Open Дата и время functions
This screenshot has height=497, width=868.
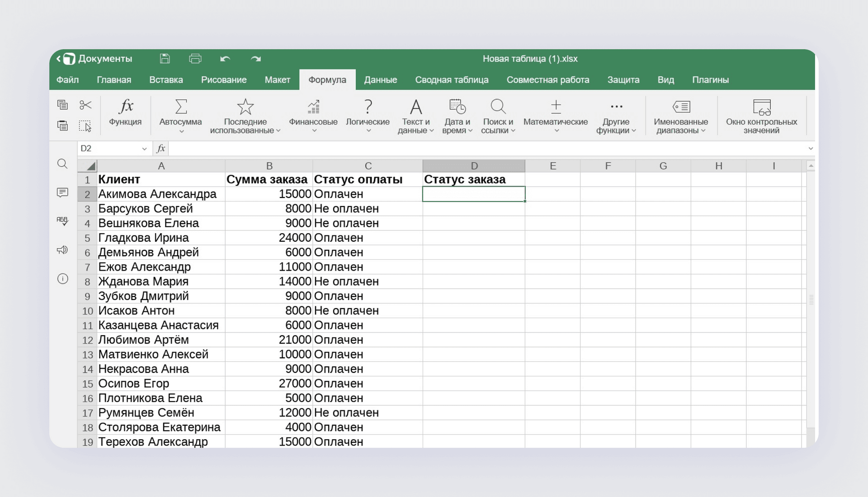coord(458,117)
